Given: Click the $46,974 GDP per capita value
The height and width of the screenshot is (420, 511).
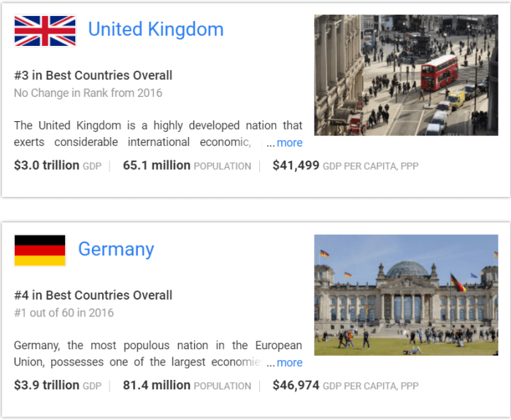Looking at the screenshot, I should [296, 385].
